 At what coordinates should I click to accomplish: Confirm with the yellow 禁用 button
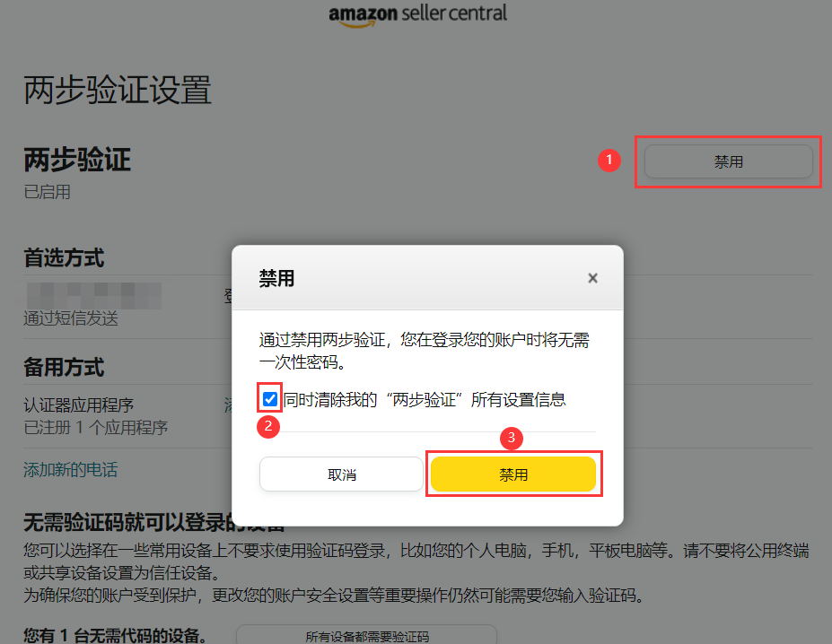point(513,474)
